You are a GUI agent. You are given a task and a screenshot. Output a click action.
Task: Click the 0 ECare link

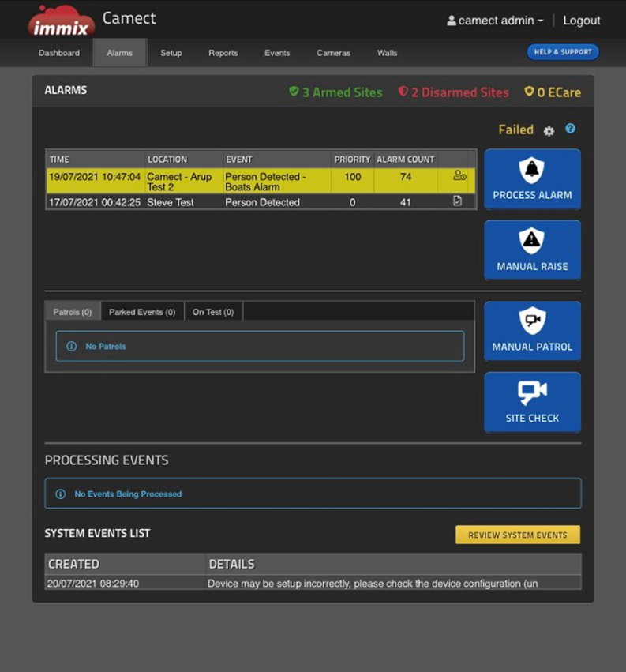click(x=553, y=92)
